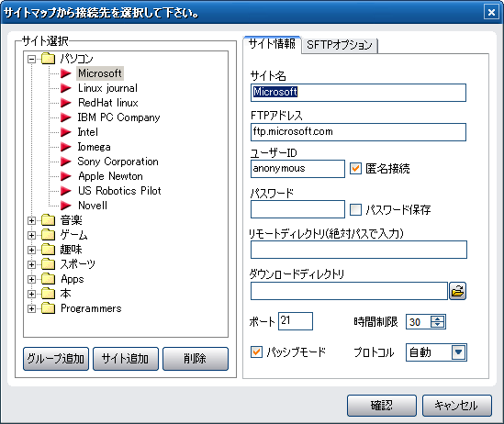Enable the パスワード保存 checkbox
This screenshot has height=424, width=504.
click(x=355, y=209)
